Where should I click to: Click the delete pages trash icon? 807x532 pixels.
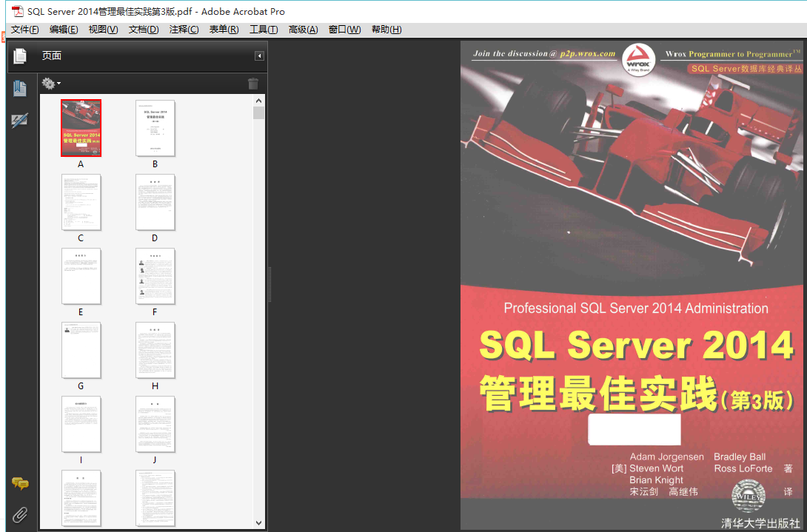pyautogui.click(x=252, y=84)
